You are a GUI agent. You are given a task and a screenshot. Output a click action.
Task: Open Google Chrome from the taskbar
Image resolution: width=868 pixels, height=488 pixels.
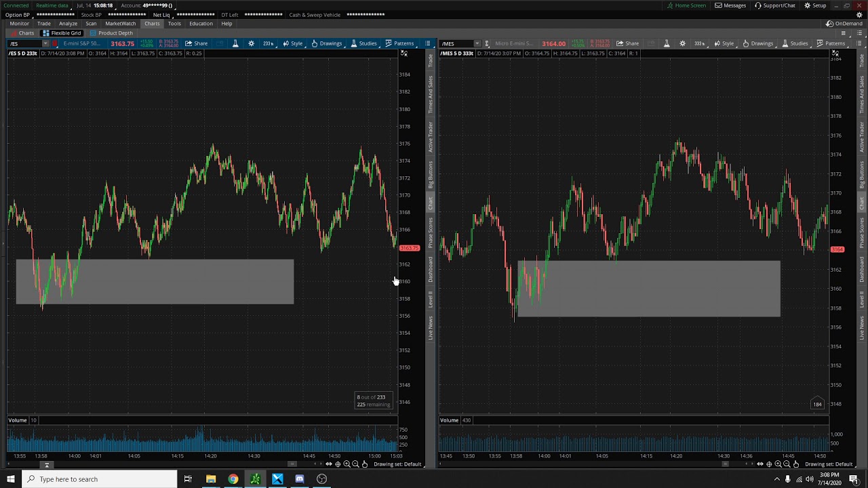pos(233,479)
